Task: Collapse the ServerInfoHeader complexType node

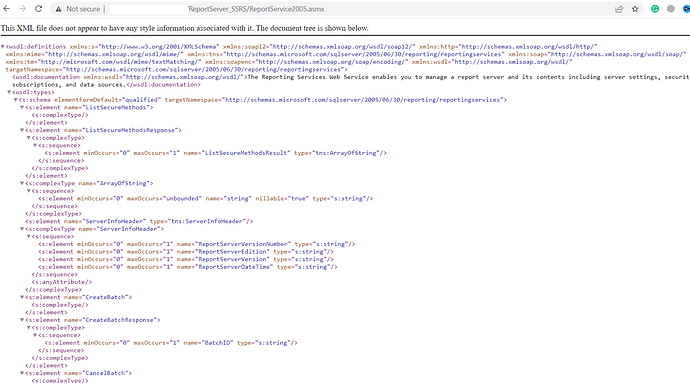Action: (x=22, y=228)
